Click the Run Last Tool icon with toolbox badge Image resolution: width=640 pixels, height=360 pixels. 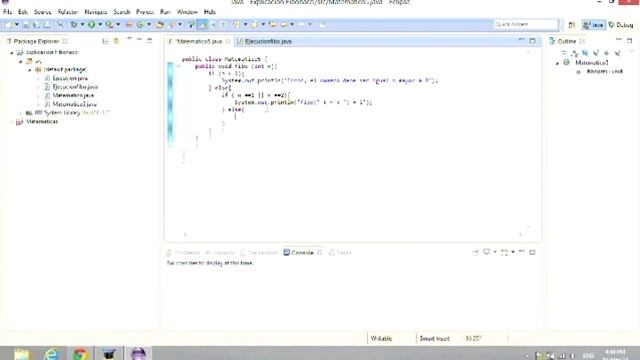109,25
